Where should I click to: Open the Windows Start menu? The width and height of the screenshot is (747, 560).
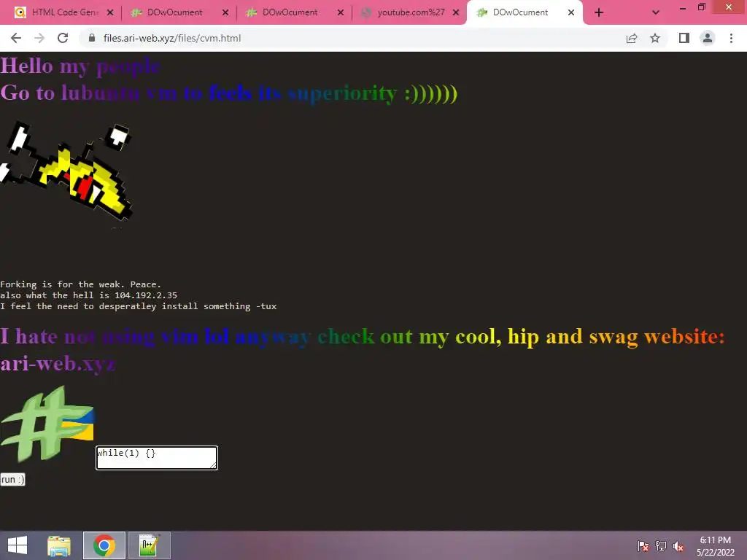click(x=18, y=545)
